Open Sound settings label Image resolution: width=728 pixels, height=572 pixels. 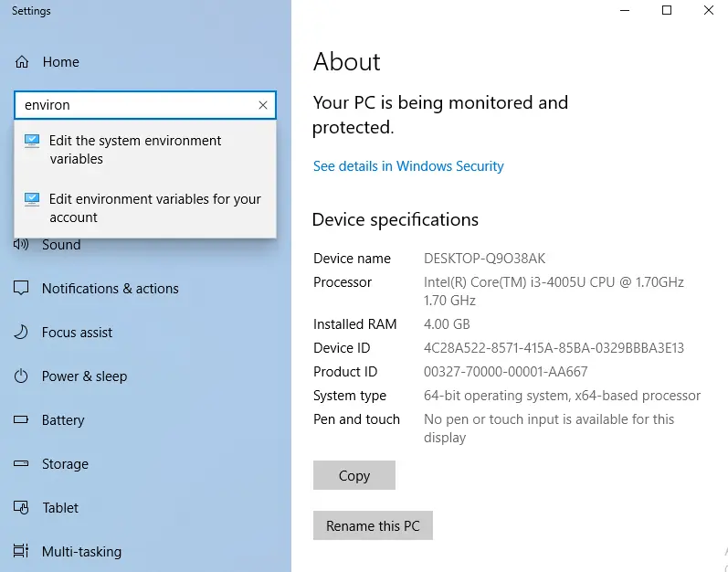pos(61,245)
